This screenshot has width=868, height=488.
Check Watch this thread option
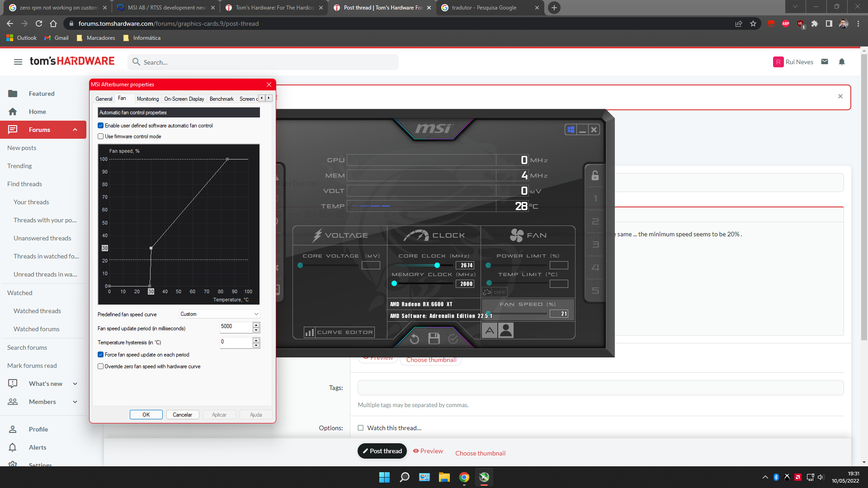point(361,428)
